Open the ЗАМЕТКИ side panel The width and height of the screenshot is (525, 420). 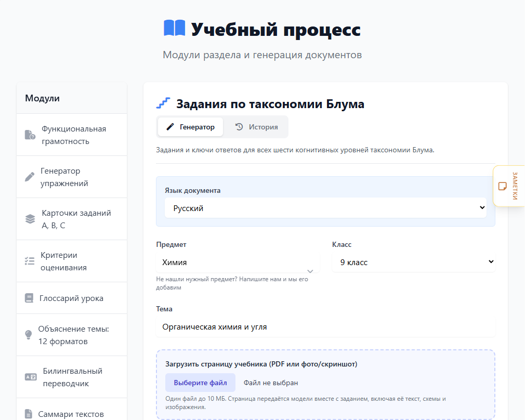(509, 186)
